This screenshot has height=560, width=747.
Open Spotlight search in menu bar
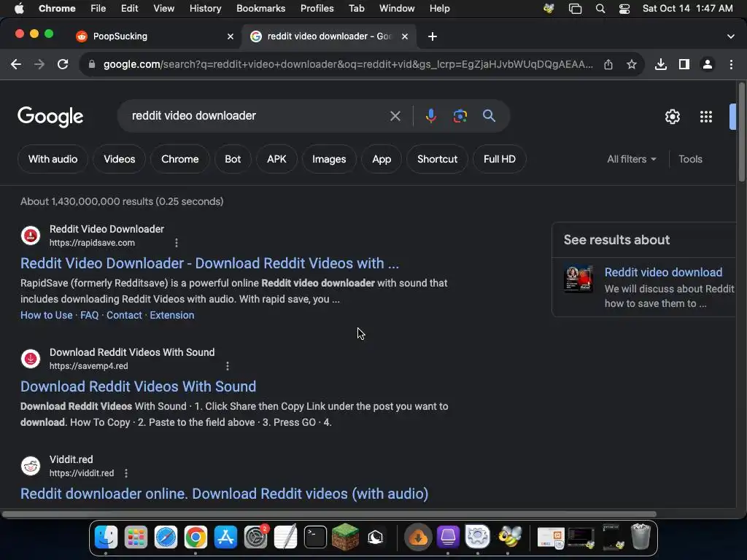click(600, 9)
